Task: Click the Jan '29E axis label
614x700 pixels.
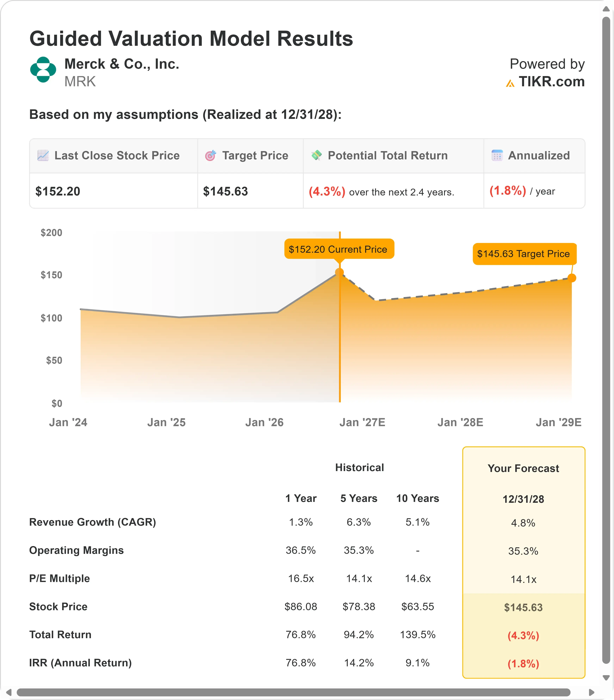Action: [559, 422]
